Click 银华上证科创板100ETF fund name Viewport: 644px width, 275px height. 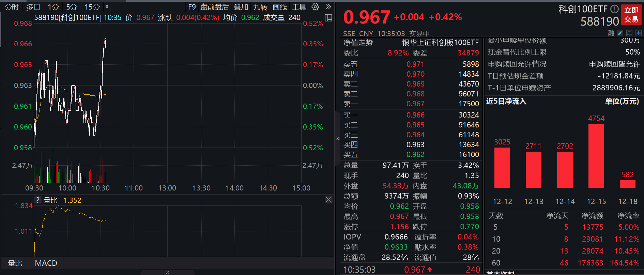coord(440,43)
